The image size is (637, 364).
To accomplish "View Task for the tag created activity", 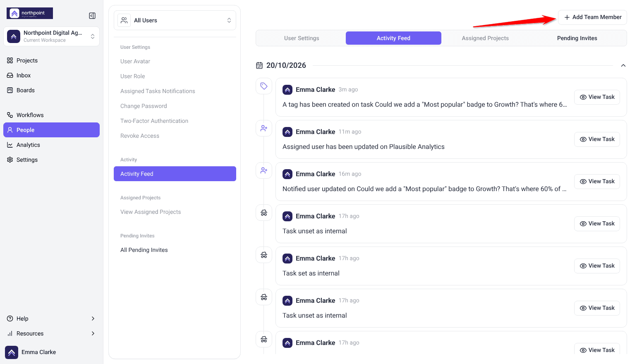I will point(597,97).
